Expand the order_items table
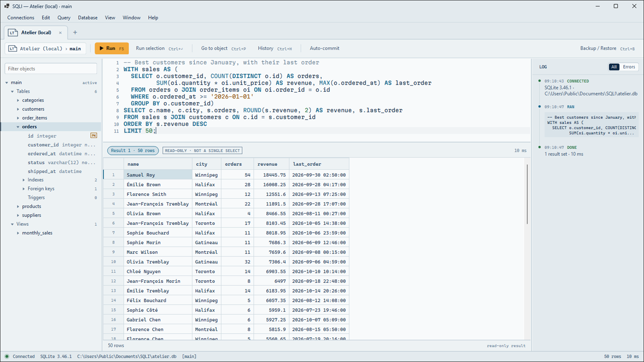Viewport: 644px width, 362px height. click(x=18, y=118)
